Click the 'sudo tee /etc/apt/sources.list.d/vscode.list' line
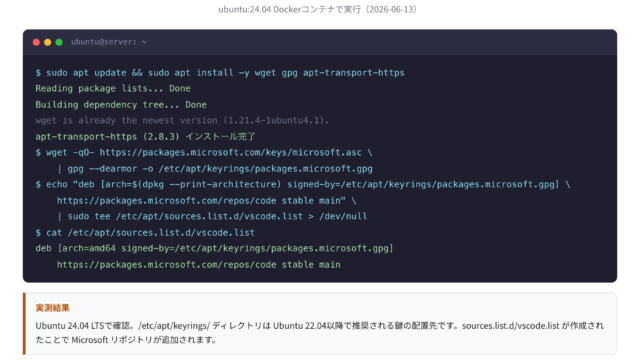Image resolution: width=640 pixels, height=360 pixels. [x=212, y=216]
